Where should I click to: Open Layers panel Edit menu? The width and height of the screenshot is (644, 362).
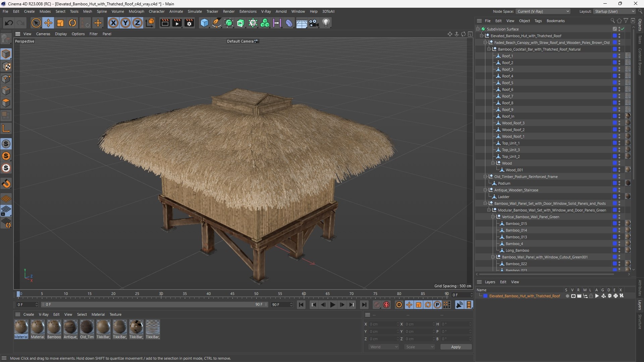click(503, 282)
